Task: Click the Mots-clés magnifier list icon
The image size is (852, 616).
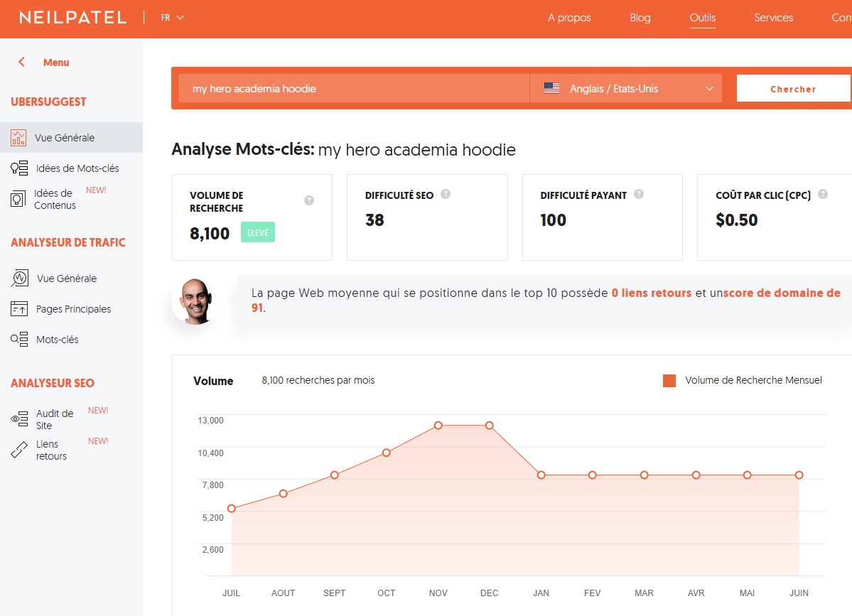Action: coord(19,340)
